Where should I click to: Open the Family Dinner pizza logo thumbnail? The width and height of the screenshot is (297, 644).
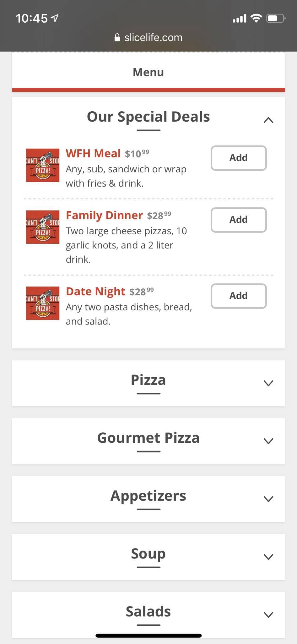[43, 227]
